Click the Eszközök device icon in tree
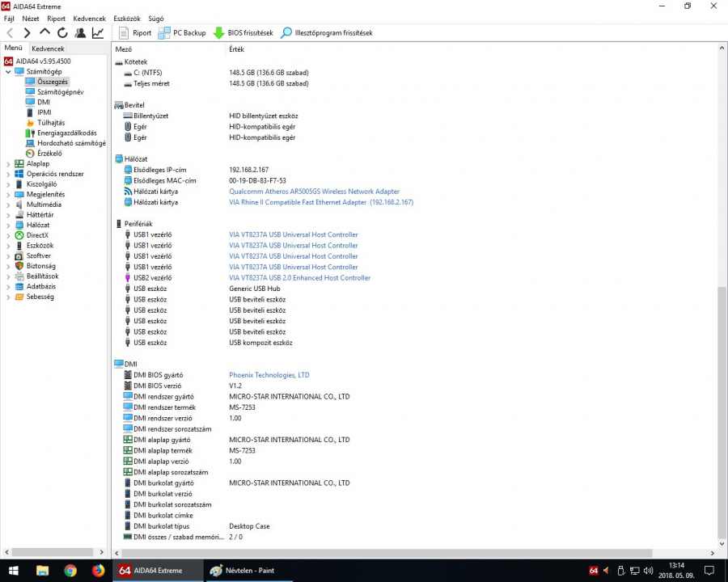Image resolution: width=728 pixels, height=582 pixels. [19, 246]
